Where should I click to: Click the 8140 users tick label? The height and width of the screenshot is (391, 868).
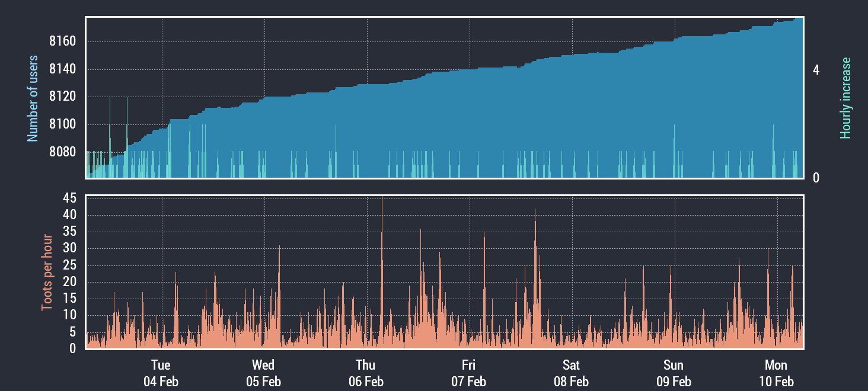[x=62, y=69]
